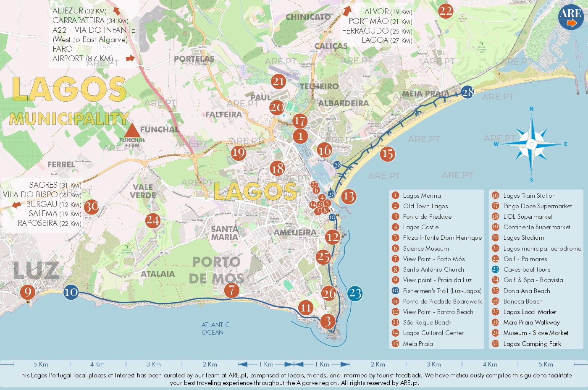Select the blue marker 23 for Caves boat tours

pos(354,293)
